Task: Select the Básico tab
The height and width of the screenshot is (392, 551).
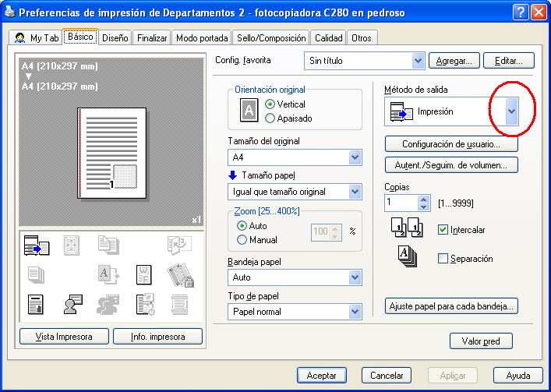Action: pyautogui.click(x=80, y=37)
